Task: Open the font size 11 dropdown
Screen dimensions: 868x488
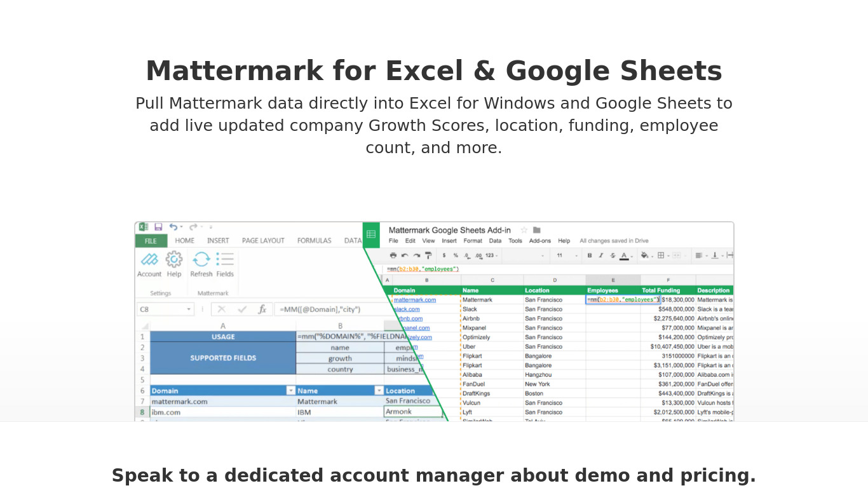Action: coord(567,255)
